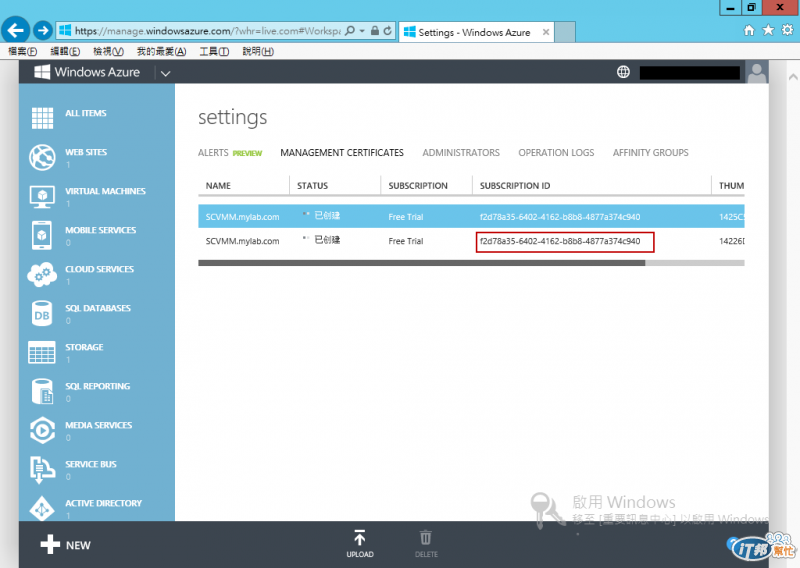Open browser tools gear icon
Viewport: 800px width, 568px height.
pos(787,31)
